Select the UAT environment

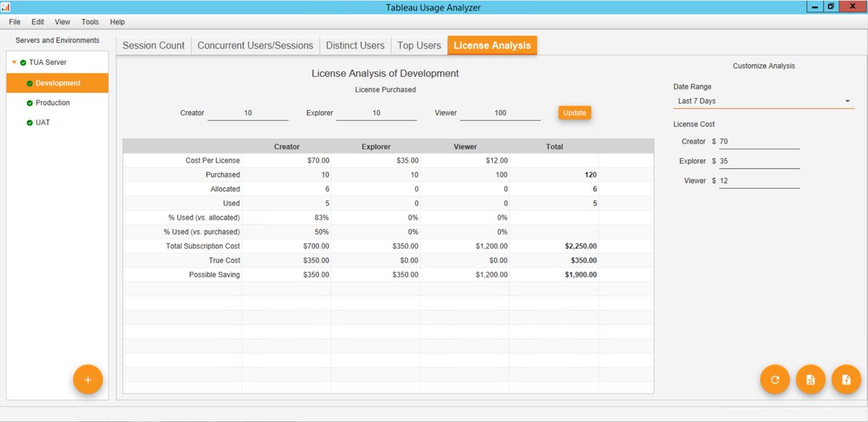click(x=57, y=122)
